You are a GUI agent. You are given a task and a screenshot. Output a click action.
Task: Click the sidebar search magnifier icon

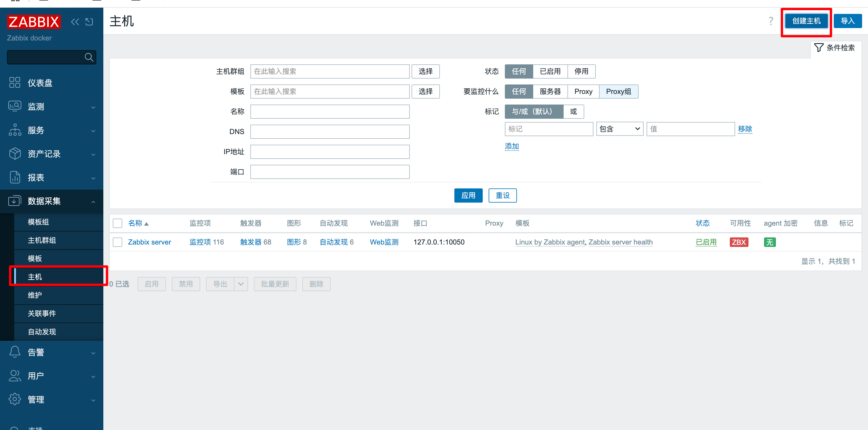pos(89,57)
